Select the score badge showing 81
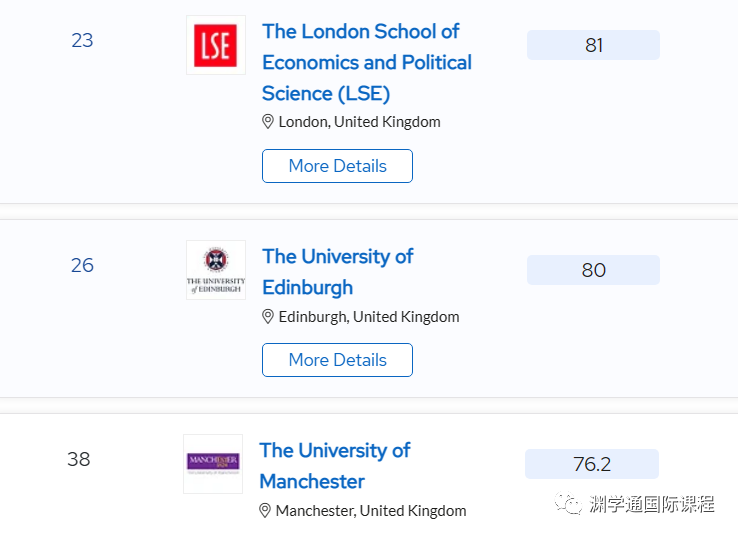This screenshot has height=536, width=738. 593,45
